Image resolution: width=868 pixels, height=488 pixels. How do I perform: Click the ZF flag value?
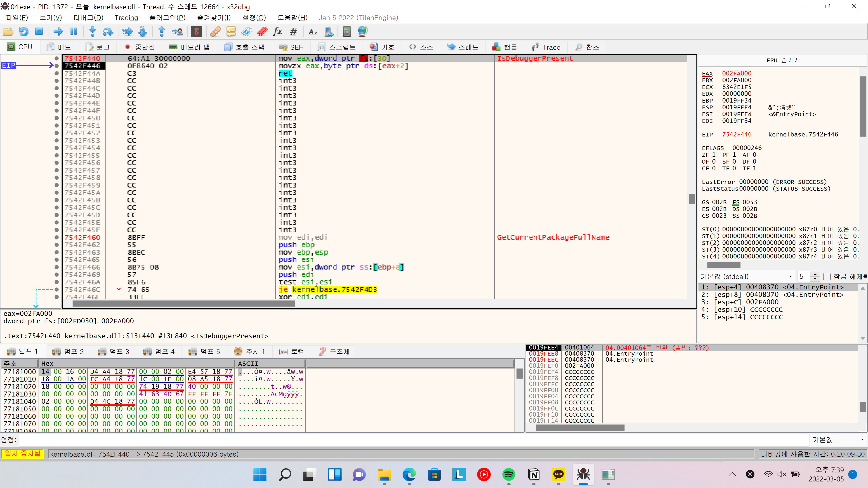(713, 155)
